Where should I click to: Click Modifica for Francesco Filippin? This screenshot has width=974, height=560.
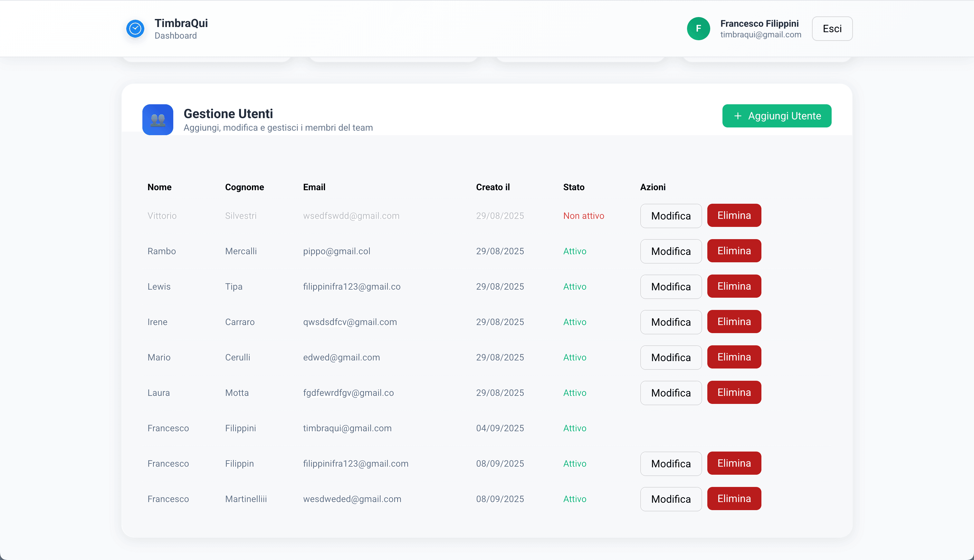670,463
